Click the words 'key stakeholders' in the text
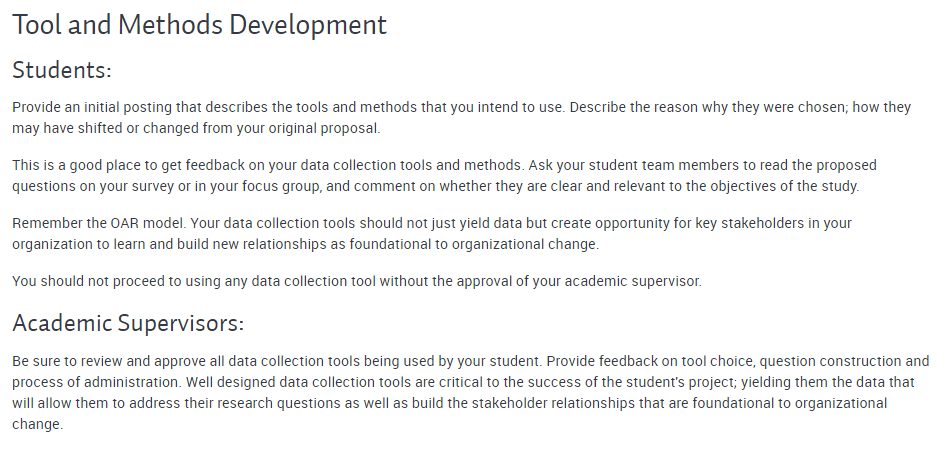The height and width of the screenshot is (452, 949). (x=749, y=223)
